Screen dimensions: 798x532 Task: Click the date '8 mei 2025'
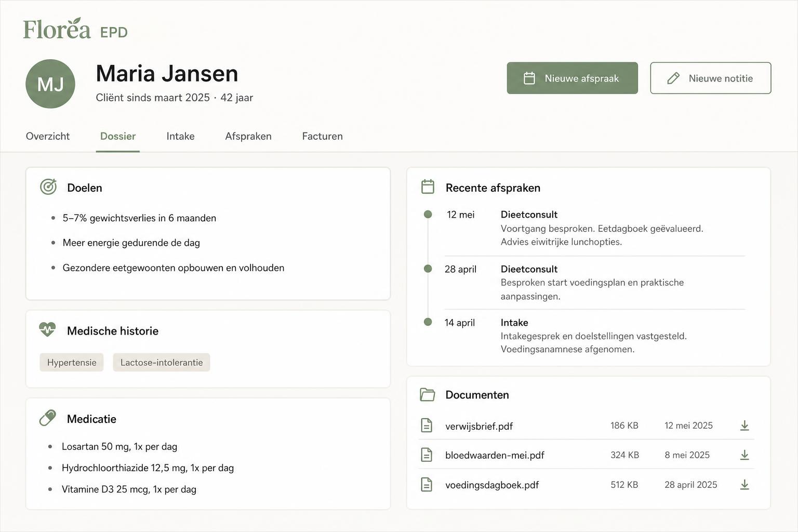pyautogui.click(x=687, y=455)
